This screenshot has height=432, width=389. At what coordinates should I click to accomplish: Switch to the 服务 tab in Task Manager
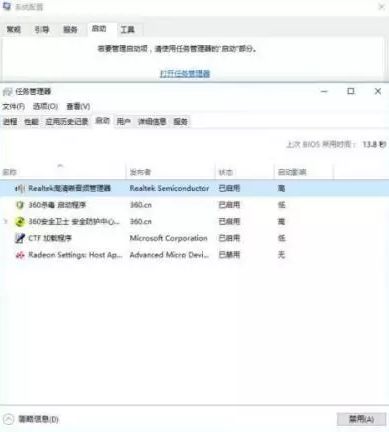click(x=181, y=122)
